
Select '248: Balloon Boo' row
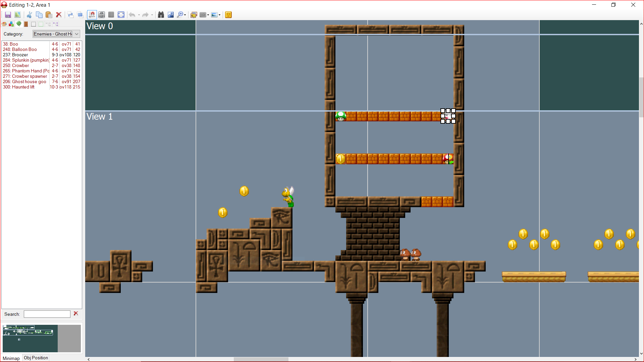tap(42, 49)
